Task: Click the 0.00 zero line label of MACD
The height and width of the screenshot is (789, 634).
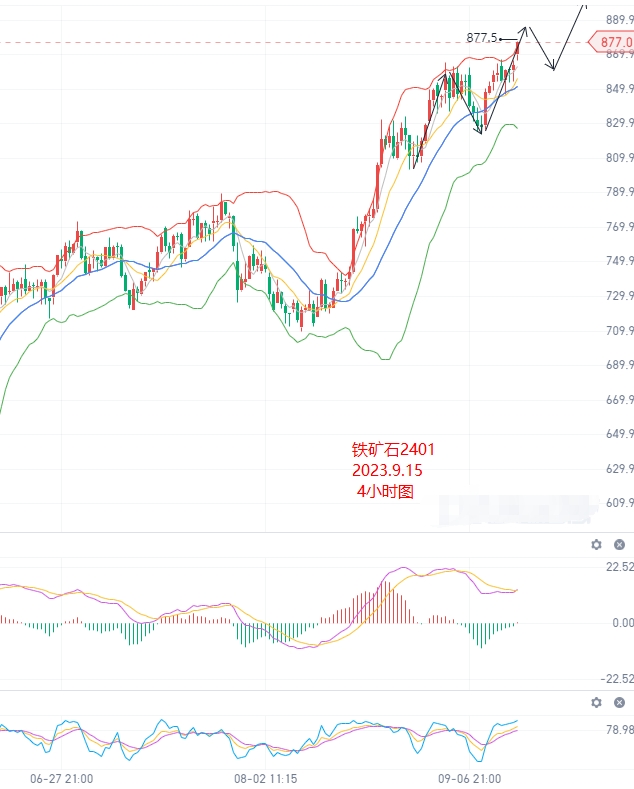Action: coord(623,623)
